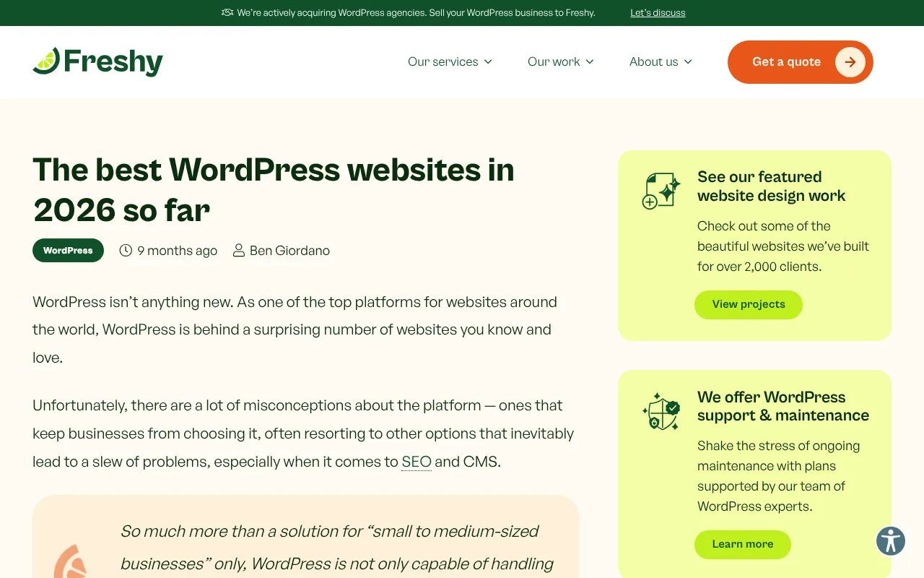Click the article title heading
The height and width of the screenshot is (578, 924).
[274, 190]
